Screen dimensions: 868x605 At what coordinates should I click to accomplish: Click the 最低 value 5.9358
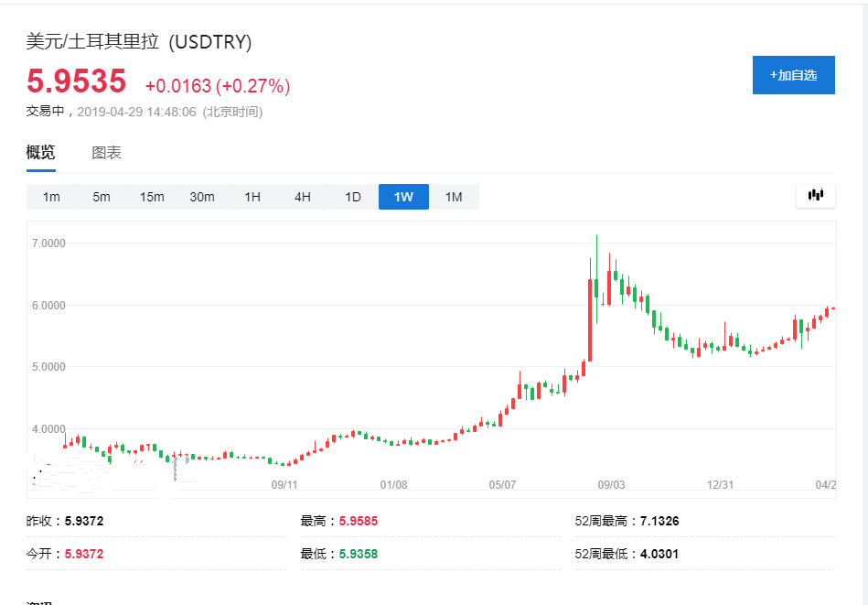(358, 554)
